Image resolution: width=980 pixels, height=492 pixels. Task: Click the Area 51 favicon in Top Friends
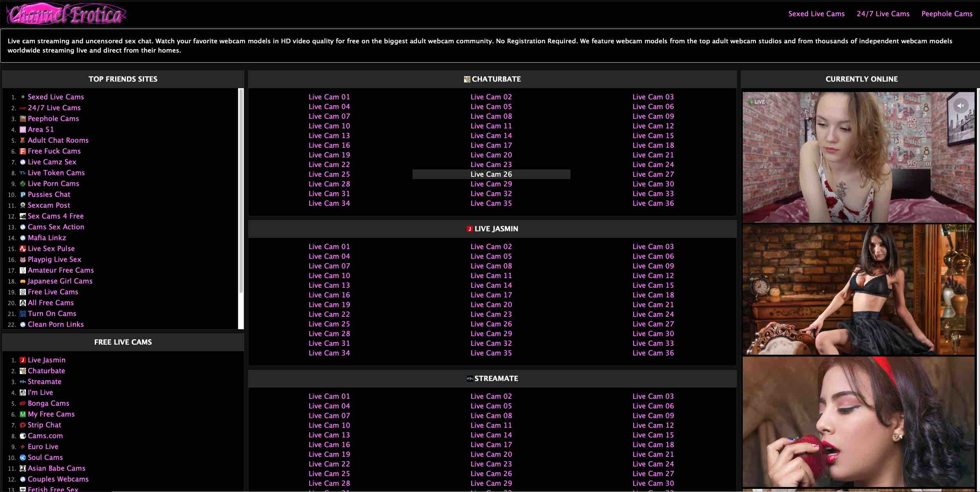point(23,130)
